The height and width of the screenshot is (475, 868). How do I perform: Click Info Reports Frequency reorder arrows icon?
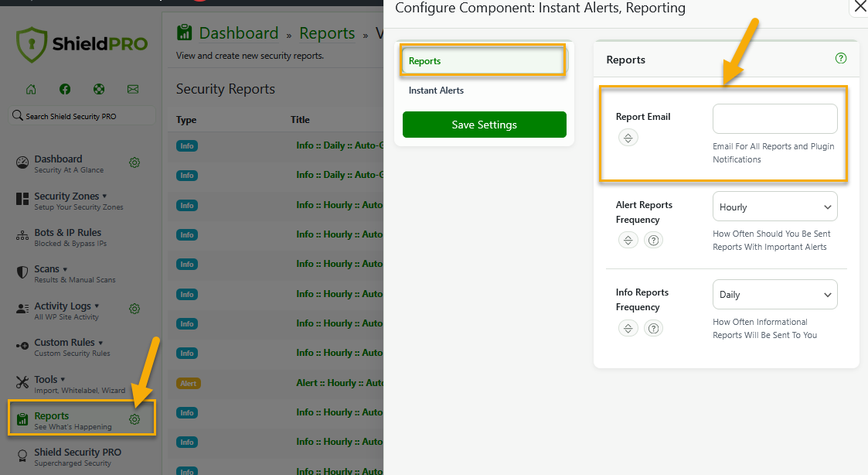628,329
